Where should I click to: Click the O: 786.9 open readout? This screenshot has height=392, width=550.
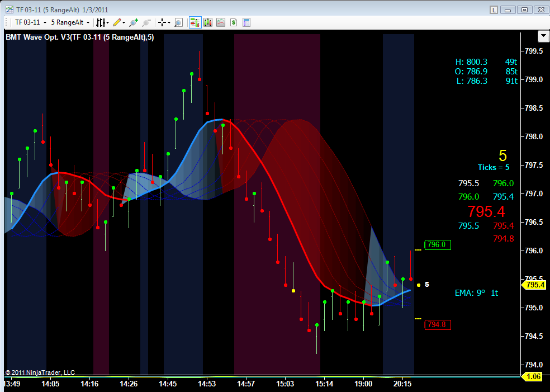471,72
